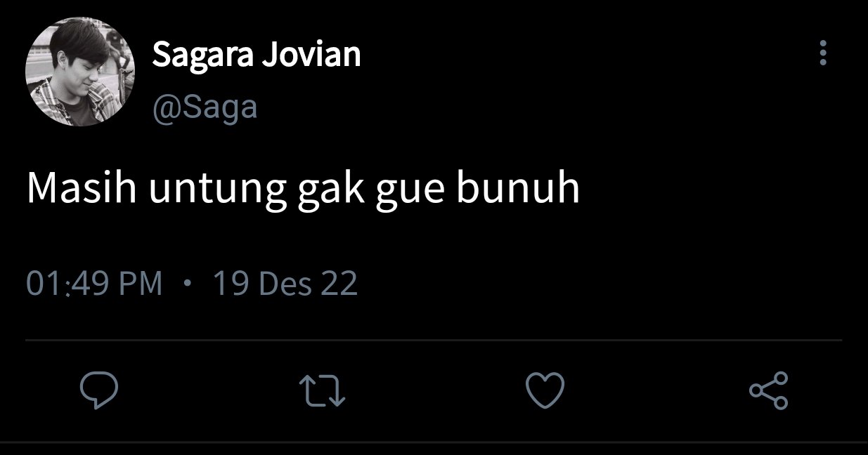The width and height of the screenshot is (868, 455).
Task: Click the date 19 Des 22
Action: coord(285,284)
